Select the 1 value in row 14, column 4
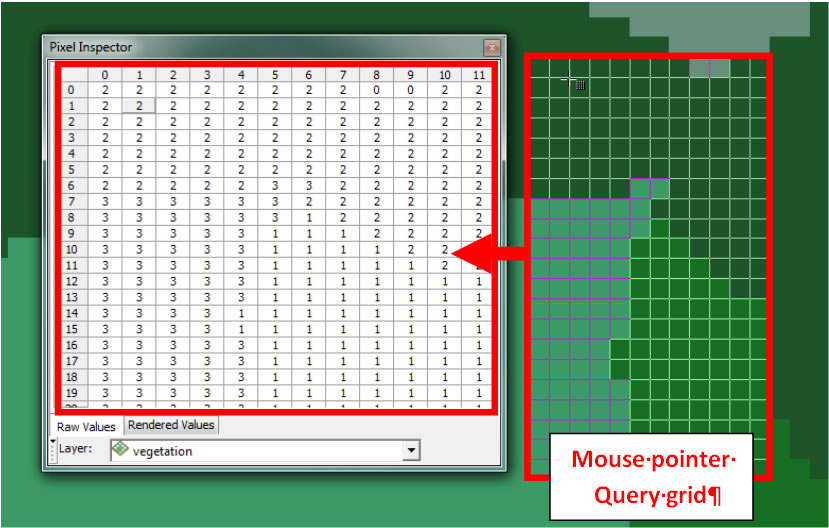This screenshot has width=829, height=528. (241, 313)
